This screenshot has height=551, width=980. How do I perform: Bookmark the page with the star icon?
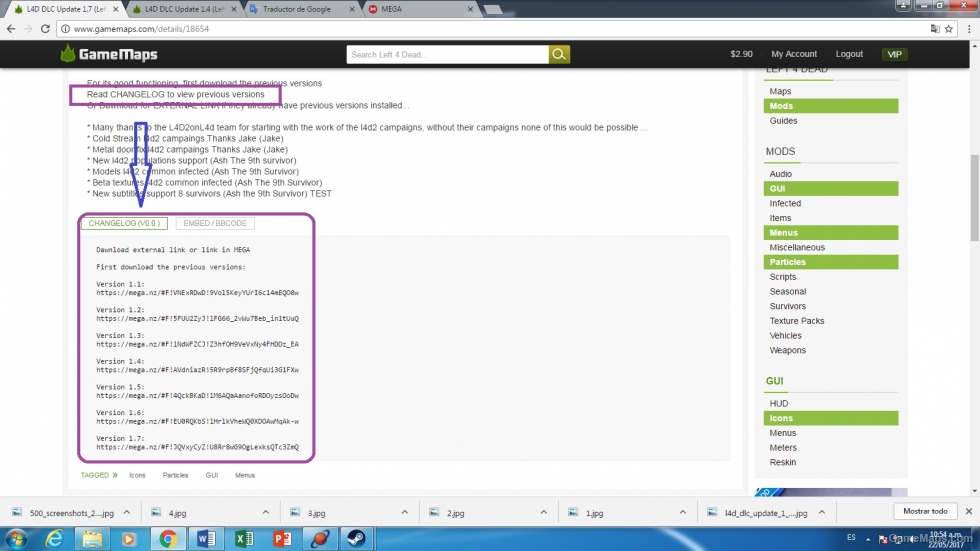pos(949,29)
